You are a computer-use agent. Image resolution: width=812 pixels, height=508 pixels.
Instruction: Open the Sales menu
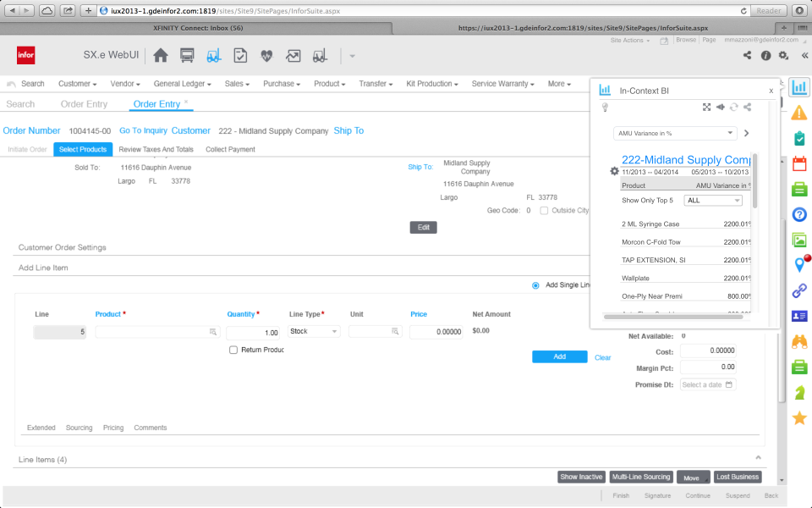237,84
